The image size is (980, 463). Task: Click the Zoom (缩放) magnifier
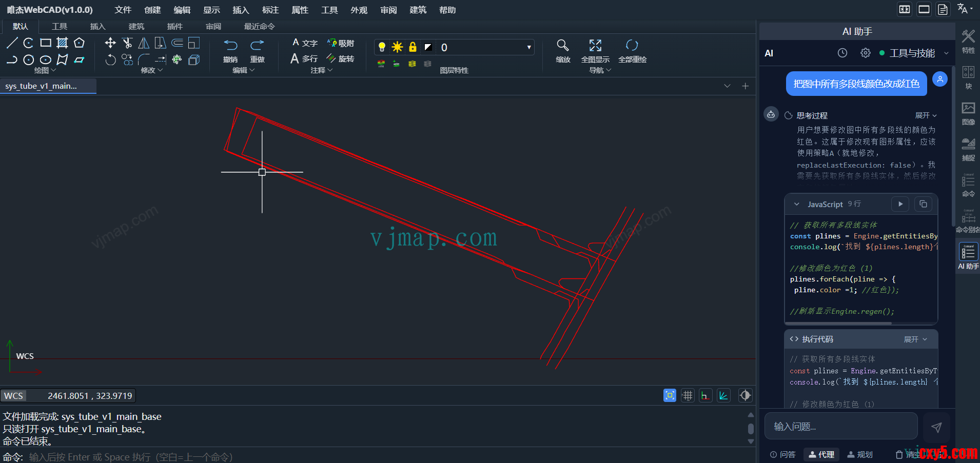point(563,45)
